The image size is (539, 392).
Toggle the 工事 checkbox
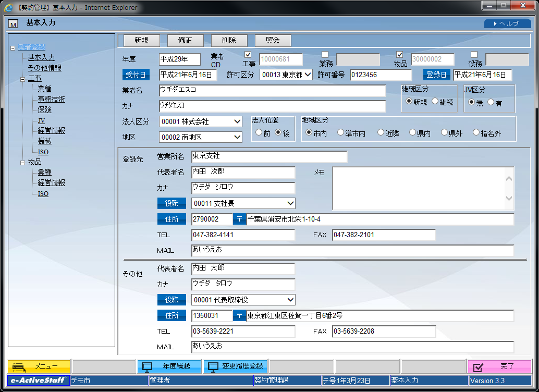248,54
